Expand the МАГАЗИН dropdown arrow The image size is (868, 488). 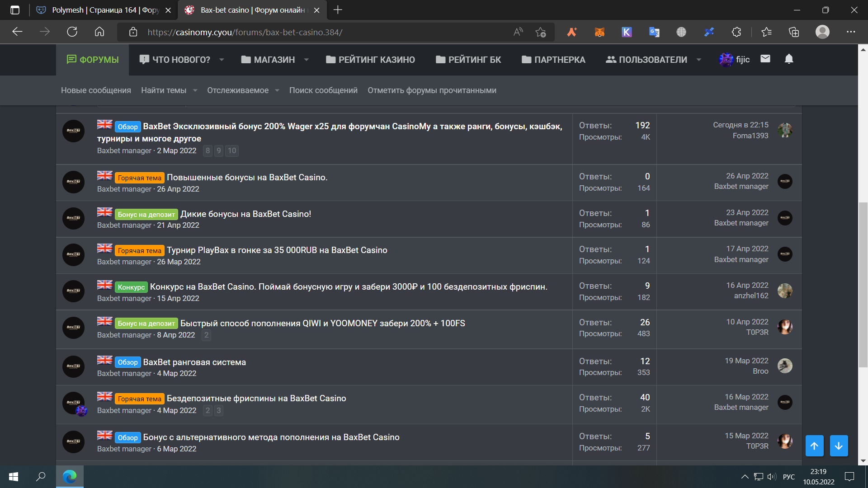[x=306, y=60]
